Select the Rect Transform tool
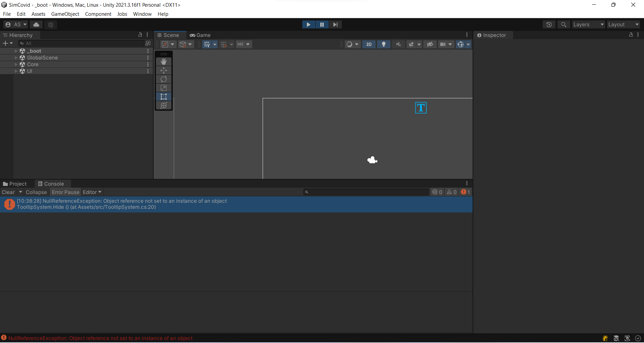The image size is (644, 343). [163, 96]
